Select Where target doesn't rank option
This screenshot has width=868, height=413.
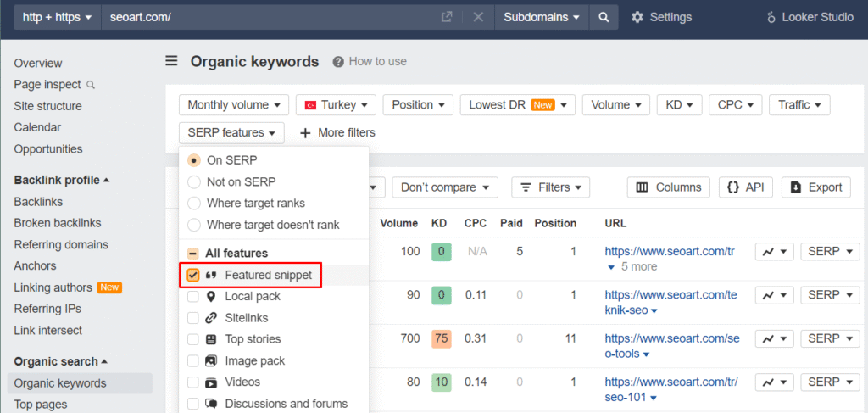[x=194, y=225]
